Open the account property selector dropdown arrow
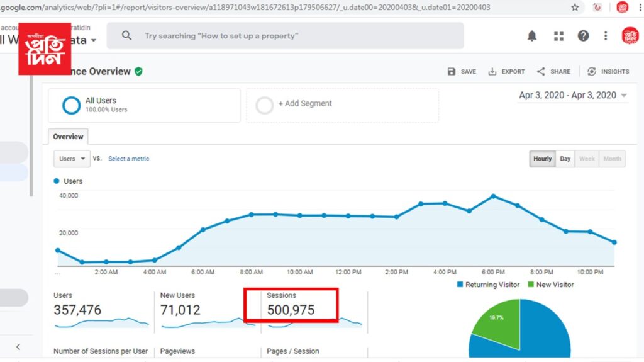644x362 pixels. coord(94,40)
